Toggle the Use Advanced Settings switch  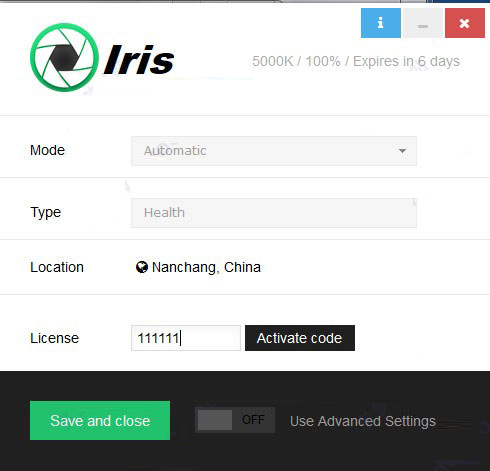coord(235,420)
